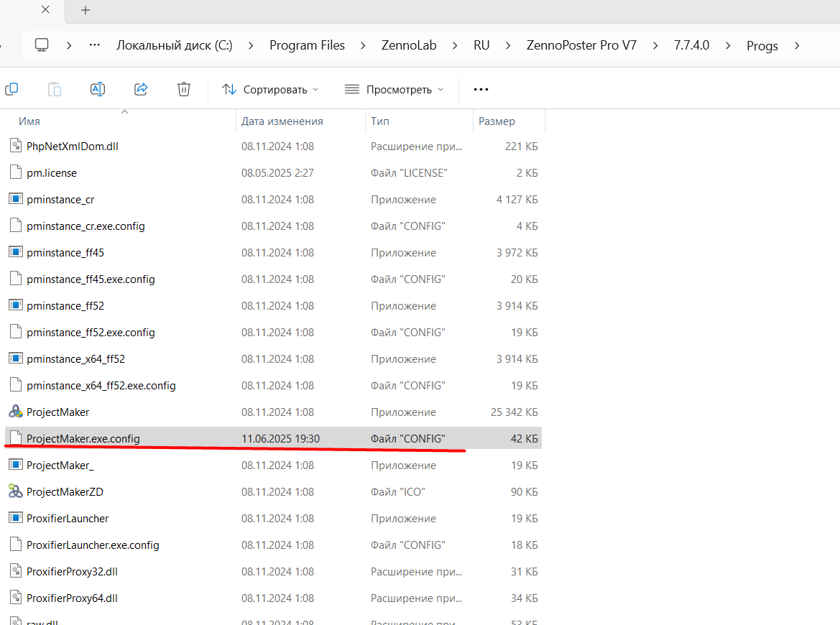Viewport: 840px width, 625px height.
Task: Expand chevron after 7.7.4.0 breadcrumb
Action: point(728,45)
